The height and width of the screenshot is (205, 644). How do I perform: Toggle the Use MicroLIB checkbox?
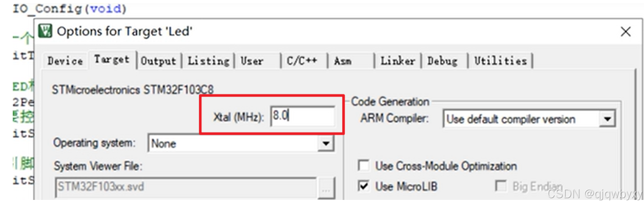[363, 186]
